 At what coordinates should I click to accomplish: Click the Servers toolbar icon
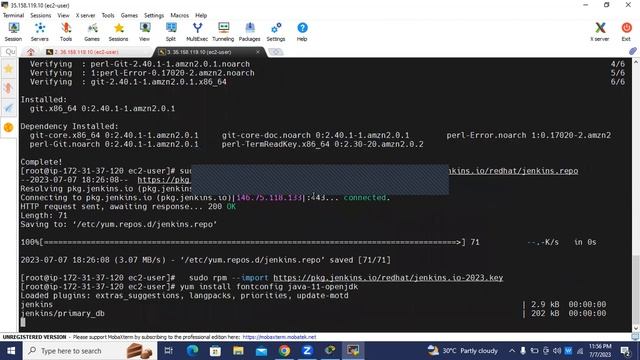click(40, 31)
